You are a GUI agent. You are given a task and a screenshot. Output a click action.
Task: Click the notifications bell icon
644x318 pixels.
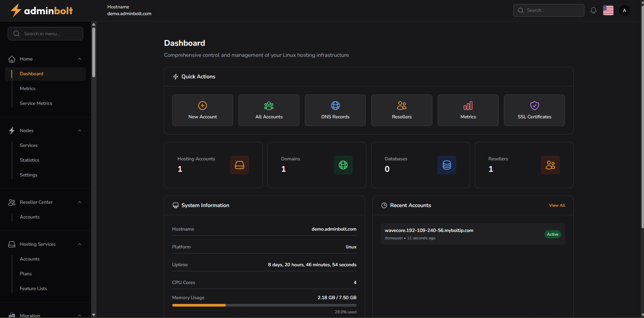coord(593,10)
